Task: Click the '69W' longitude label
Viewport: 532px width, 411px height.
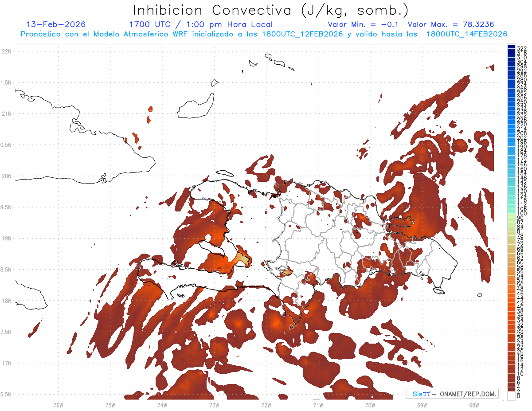Action: click(x=422, y=405)
